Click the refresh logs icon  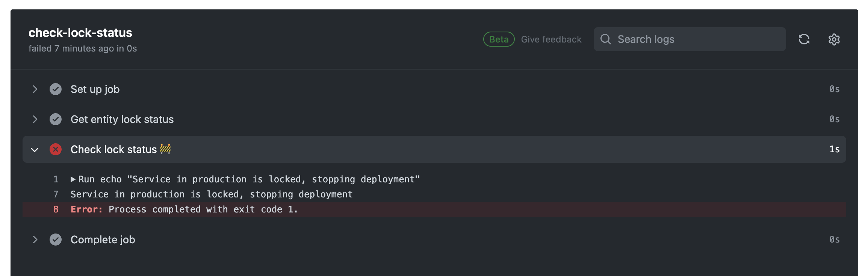point(804,39)
